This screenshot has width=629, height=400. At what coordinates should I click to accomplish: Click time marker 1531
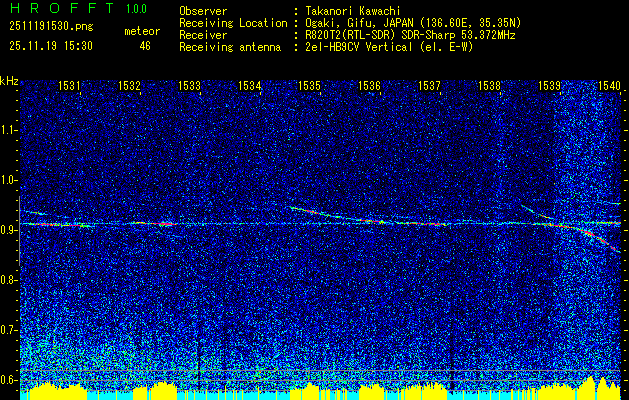point(69,85)
